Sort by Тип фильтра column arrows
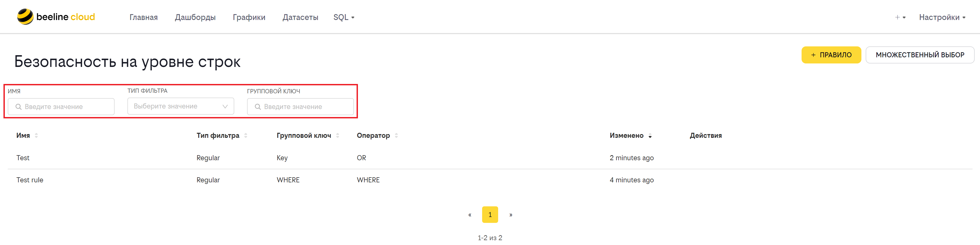 (246, 136)
